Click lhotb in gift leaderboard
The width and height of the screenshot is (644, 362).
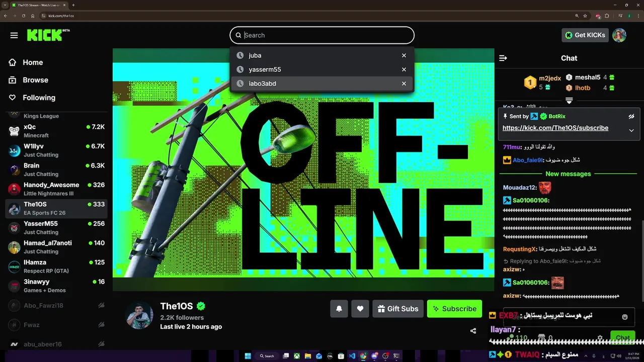(583, 88)
